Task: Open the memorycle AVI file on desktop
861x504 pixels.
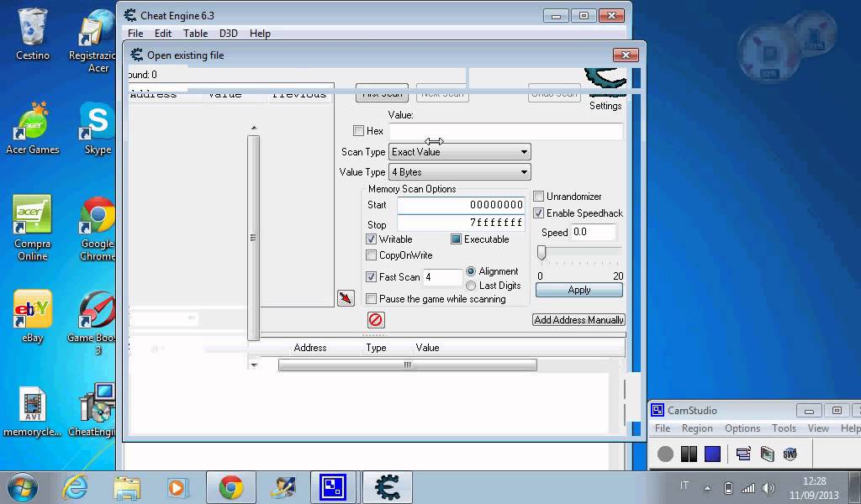Action: tap(33, 412)
